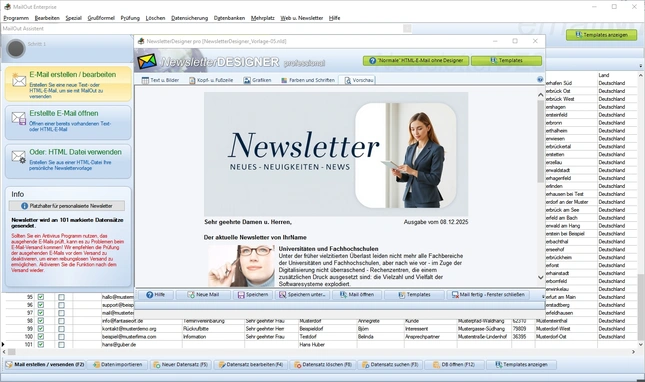This screenshot has height=382, width=645.
Task: Toggle first checkbox in row 101
Action: [41, 345]
